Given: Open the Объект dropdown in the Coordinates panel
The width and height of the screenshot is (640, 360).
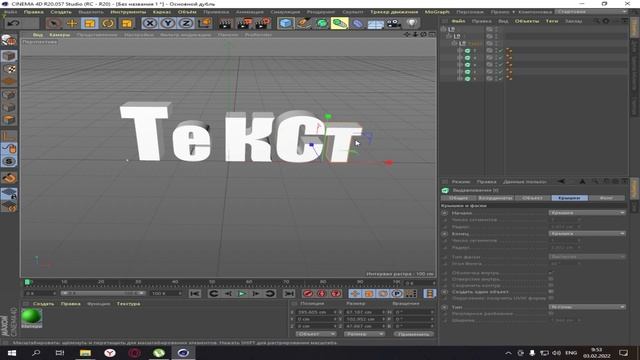Looking at the screenshot, I should [x=316, y=334].
